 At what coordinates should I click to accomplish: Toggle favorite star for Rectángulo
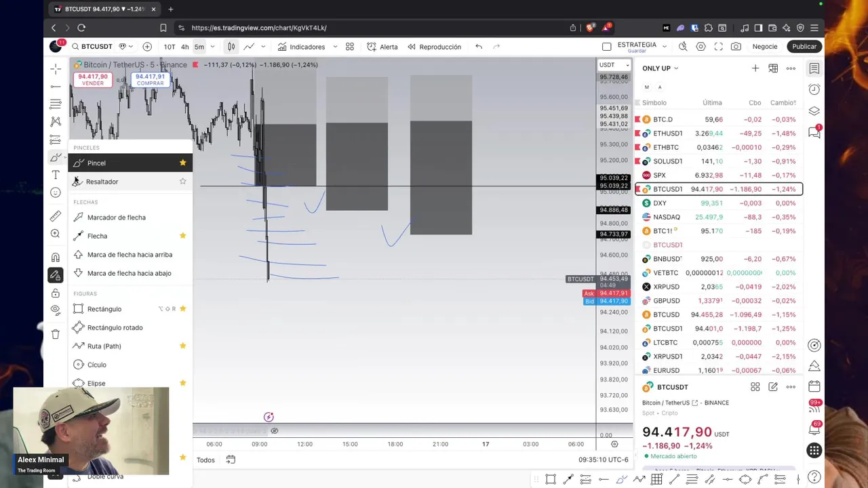(182, 309)
